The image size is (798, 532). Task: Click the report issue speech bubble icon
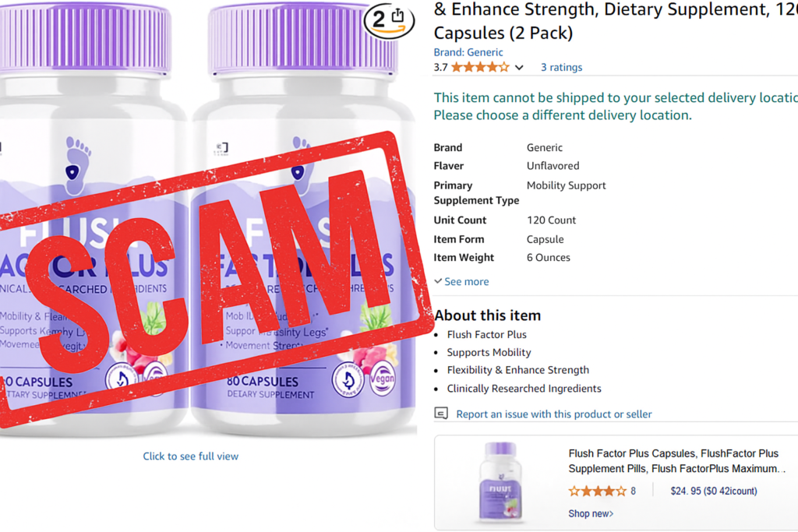[441, 413]
